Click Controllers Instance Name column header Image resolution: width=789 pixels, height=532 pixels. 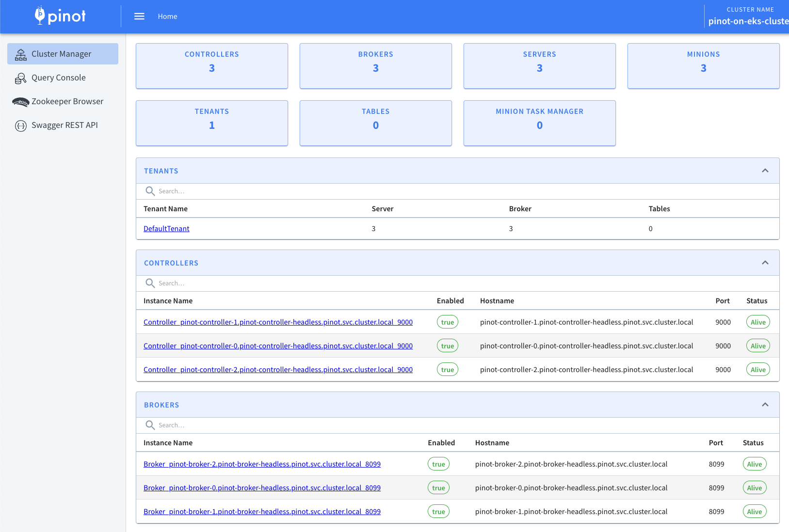pos(168,301)
